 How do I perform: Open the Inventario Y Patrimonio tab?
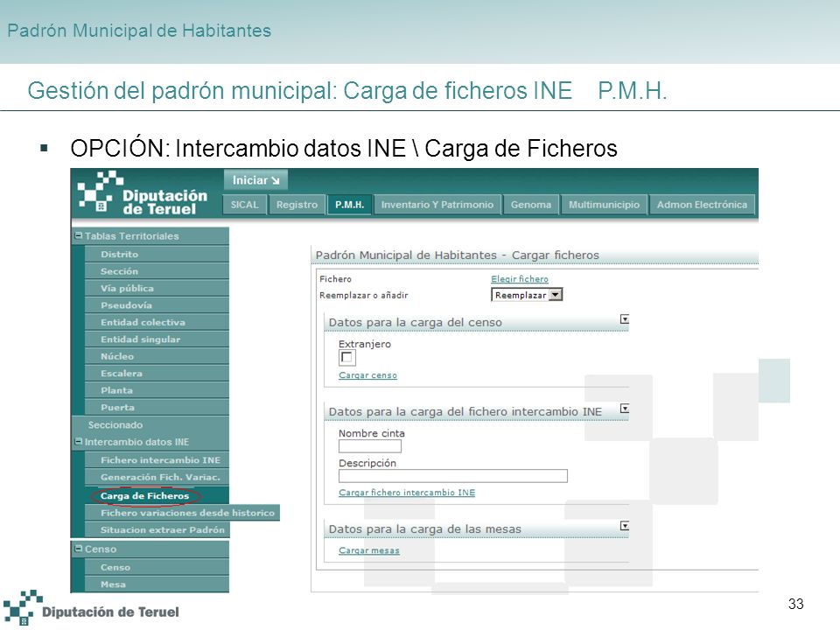tap(437, 205)
